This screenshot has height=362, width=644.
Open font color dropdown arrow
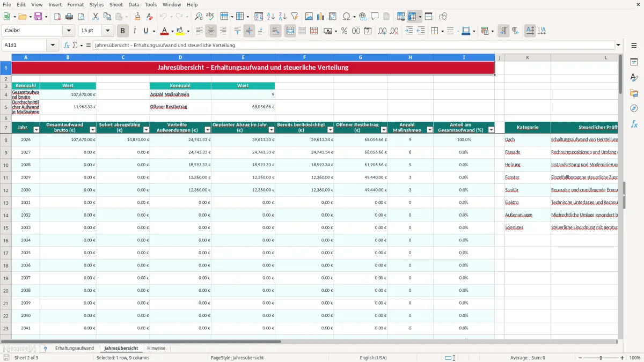coord(173,31)
